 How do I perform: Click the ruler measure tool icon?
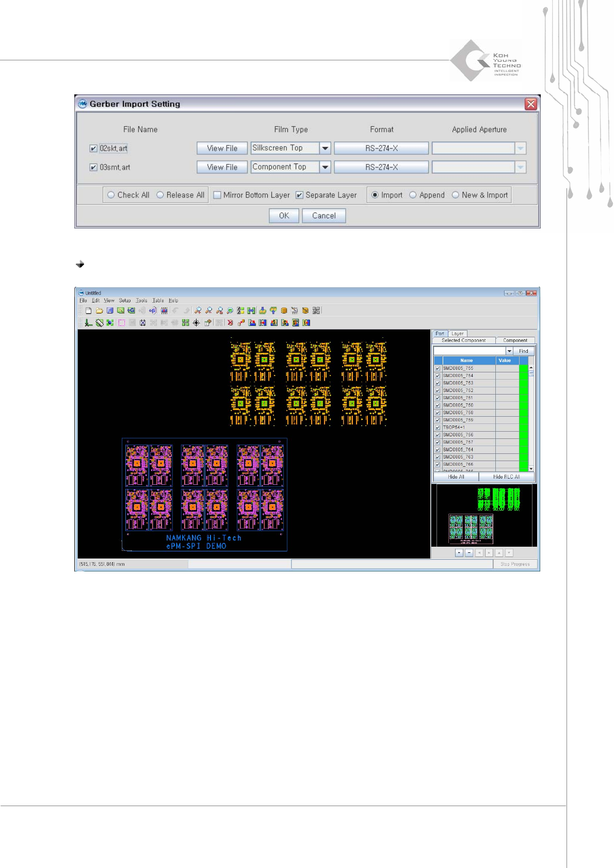click(99, 323)
